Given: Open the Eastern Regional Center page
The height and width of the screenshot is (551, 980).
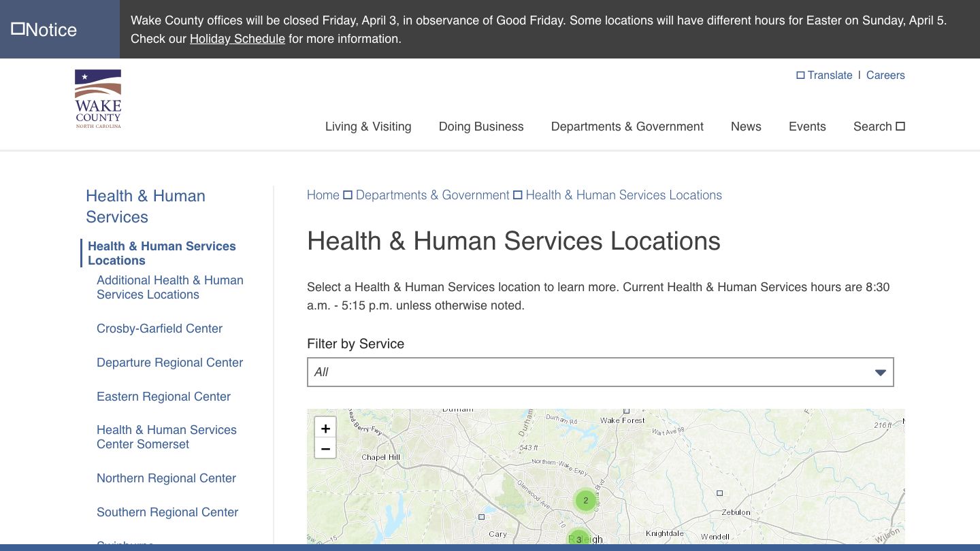Looking at the screenshot, I should point(163,397).
